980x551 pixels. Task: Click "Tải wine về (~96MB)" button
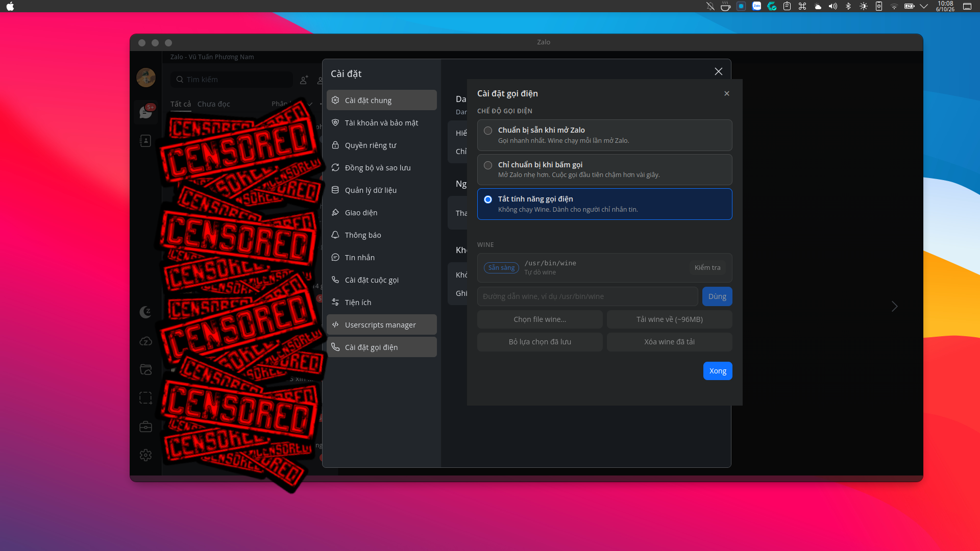[669, 319]
